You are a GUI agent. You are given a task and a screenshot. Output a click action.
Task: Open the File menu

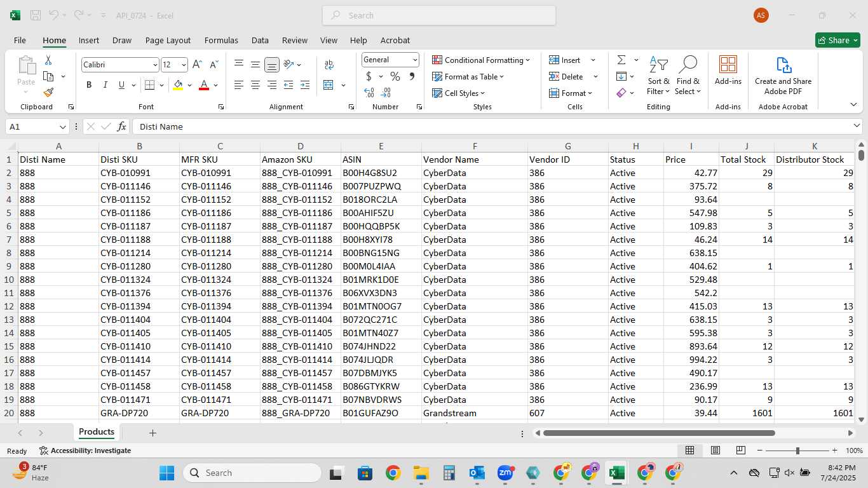pos(20,40)
